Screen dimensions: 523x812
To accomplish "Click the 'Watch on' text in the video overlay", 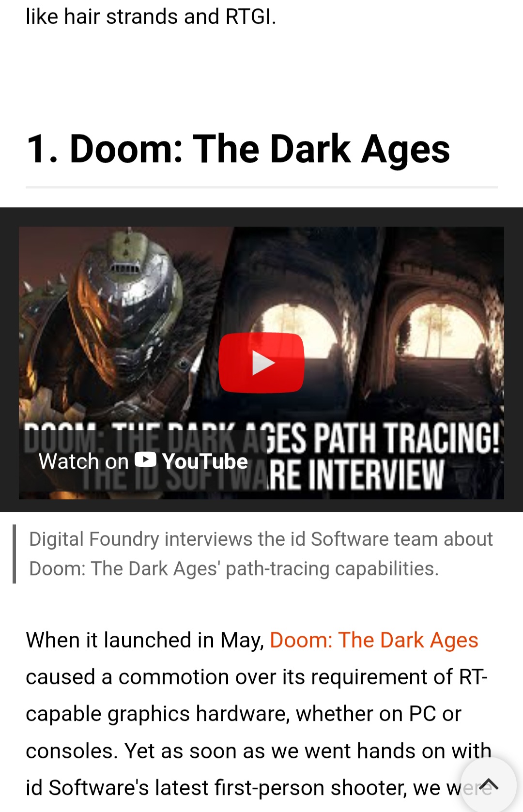I will pyautogui.click(x=83, y=461).
